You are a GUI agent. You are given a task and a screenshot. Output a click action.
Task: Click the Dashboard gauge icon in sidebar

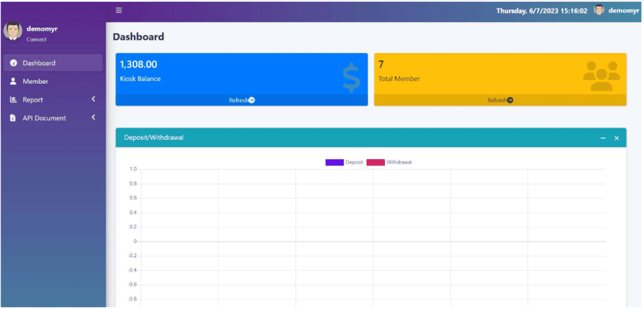13,63
